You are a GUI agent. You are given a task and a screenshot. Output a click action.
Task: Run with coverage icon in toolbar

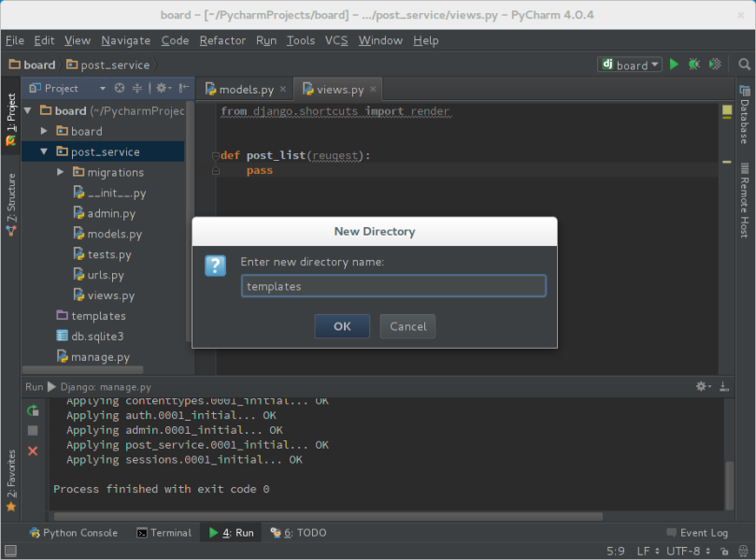point(715,65)
